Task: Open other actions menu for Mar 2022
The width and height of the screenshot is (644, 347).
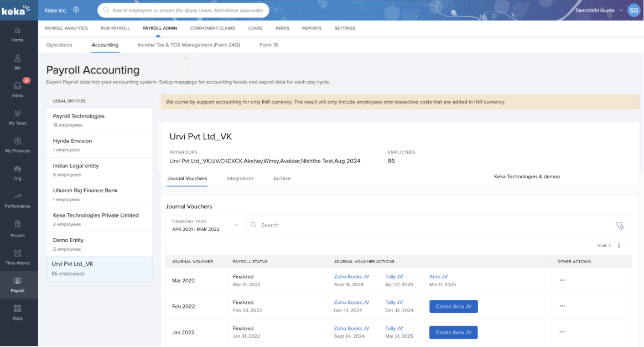Action: point(562,280)
